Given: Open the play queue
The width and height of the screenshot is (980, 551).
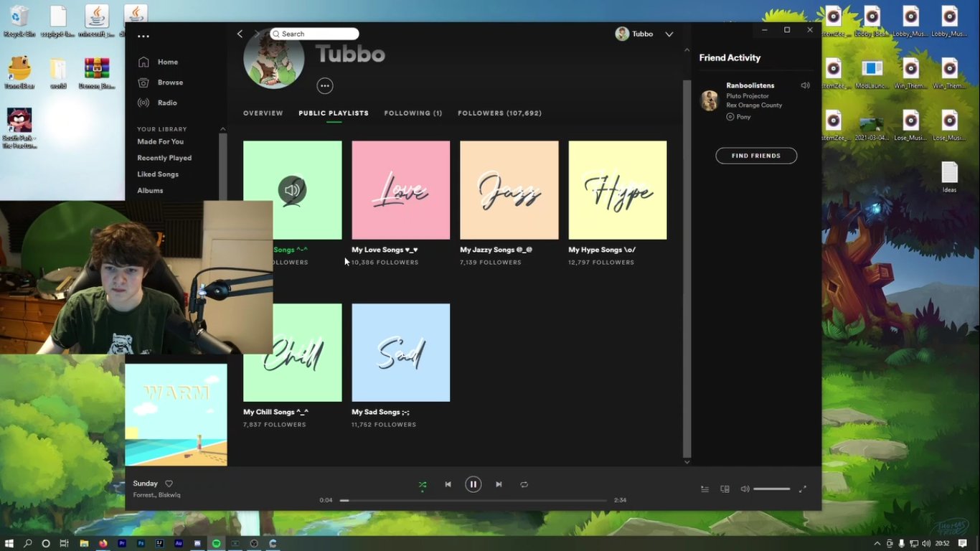Looking at the screenshot, I should (705, 489).
